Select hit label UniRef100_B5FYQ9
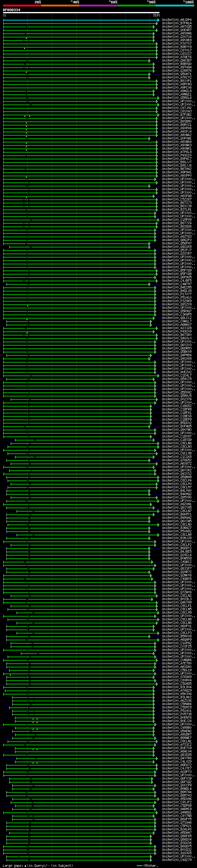The height and width of the screenshot is (868, 197). coord(177,271)
